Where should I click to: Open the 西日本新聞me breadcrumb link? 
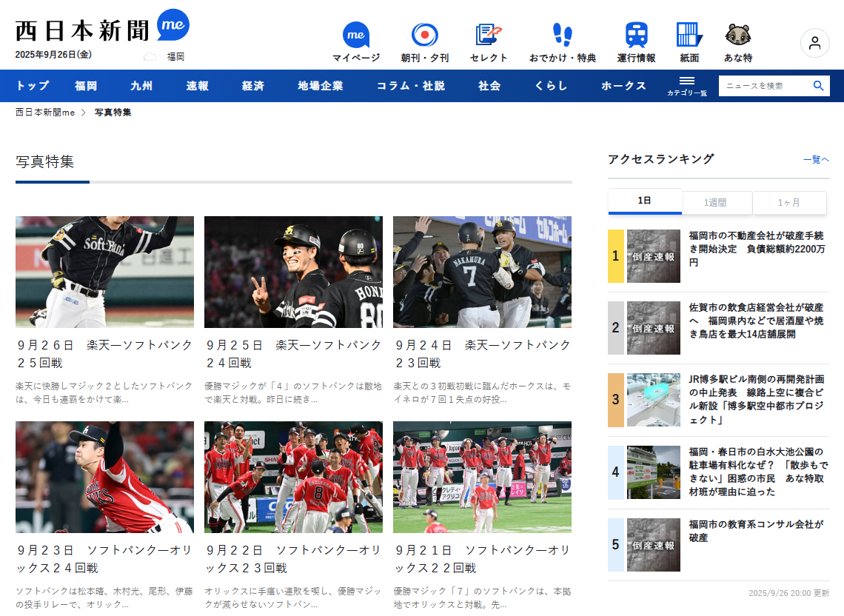point(45,113)
